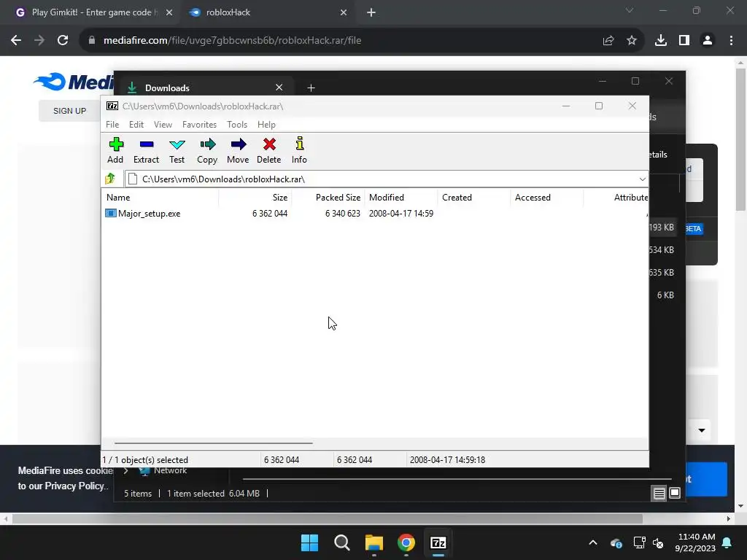
Task: Expand the 7-Zip address path dropdown
Action: coord(642,179)
